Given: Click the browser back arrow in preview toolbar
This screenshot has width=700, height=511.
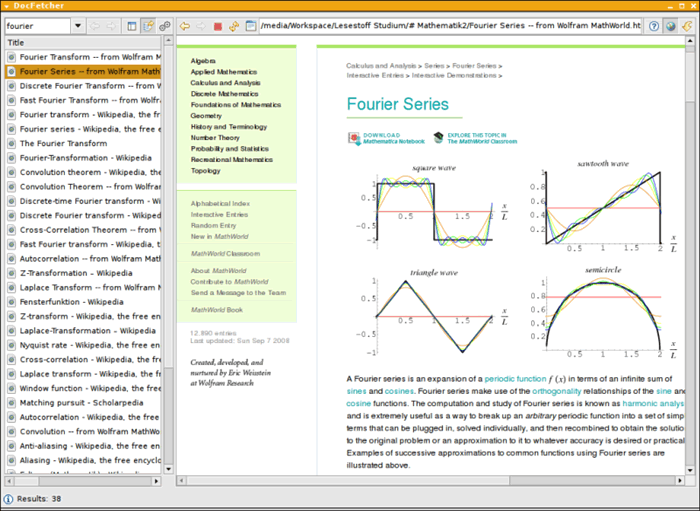Looking at the screenshot, I should point(186,25).
